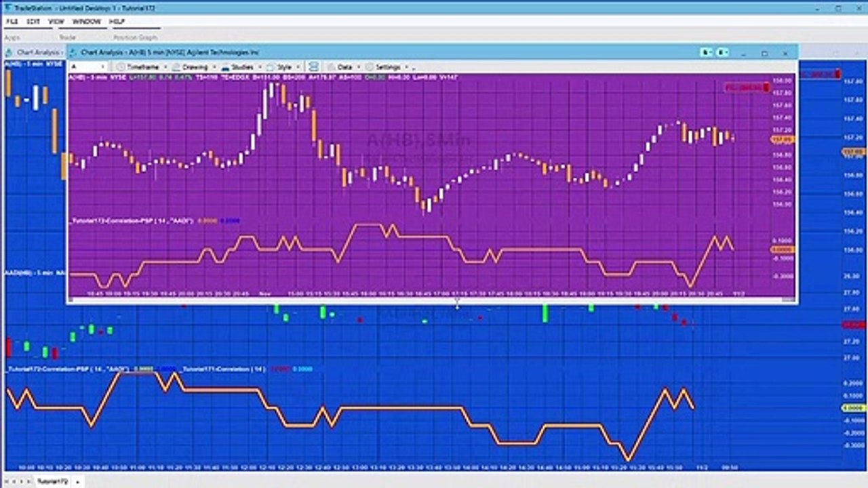The height and width of the screenshot is (488, 868).
Task: Click the chart analysis icon in window title
Action: pos(73,52)
